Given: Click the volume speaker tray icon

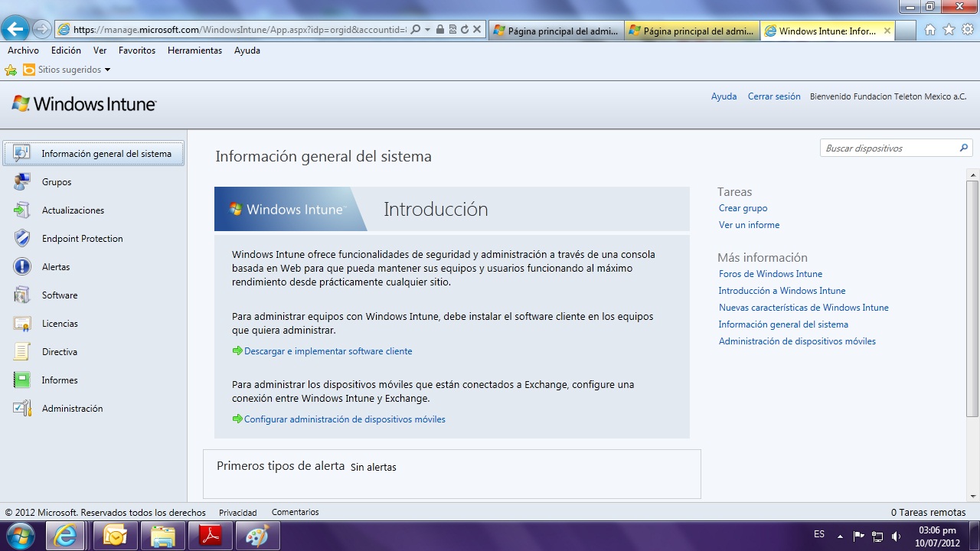Looking at the screenshot, I should (x=897, y=536).
